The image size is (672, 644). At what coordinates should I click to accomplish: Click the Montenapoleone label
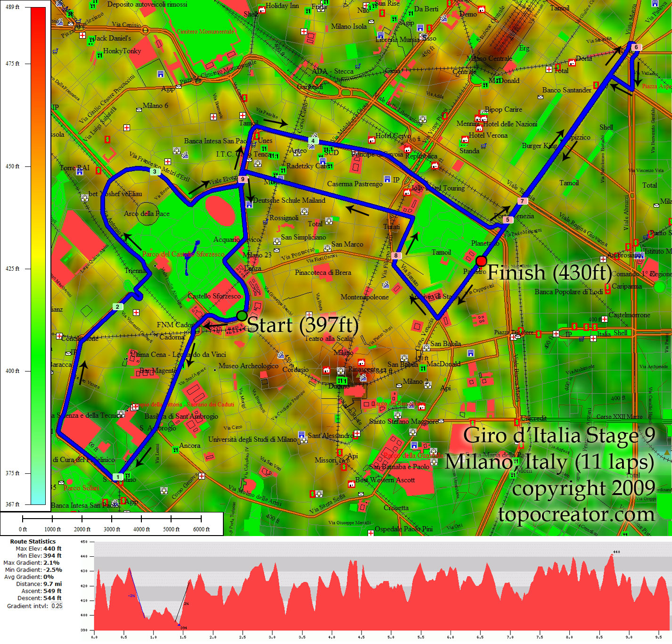pos(365,297)
